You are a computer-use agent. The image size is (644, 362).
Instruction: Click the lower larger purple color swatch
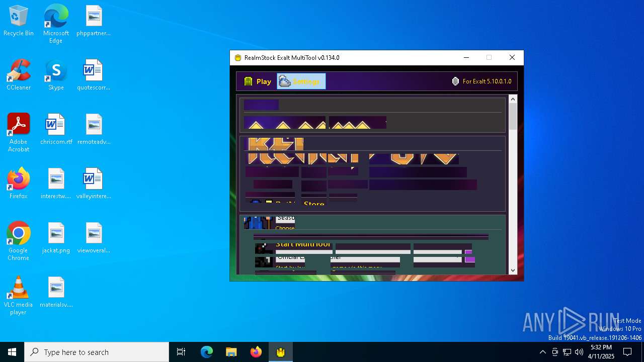[x=470, y=259]
